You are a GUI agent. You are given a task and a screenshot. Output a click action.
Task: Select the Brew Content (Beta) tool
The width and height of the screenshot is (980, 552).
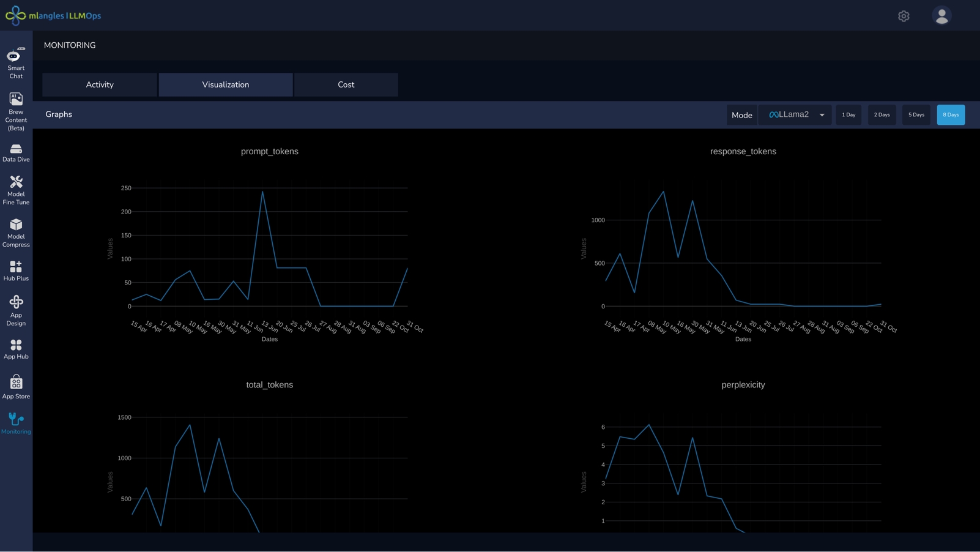pyautogui.click(x=15, y=110)
